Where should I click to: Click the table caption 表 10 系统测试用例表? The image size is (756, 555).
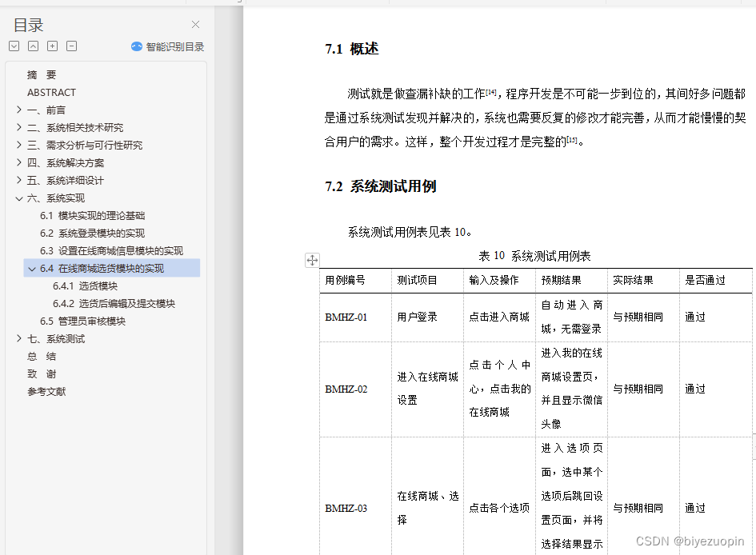tap(534, 256)
